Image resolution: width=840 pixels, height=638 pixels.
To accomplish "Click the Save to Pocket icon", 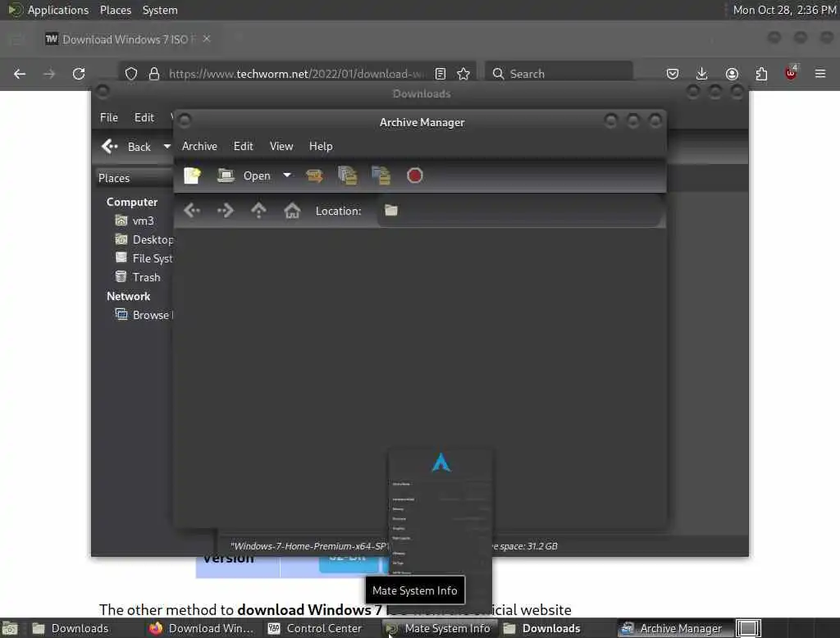I will coord(673,74).
